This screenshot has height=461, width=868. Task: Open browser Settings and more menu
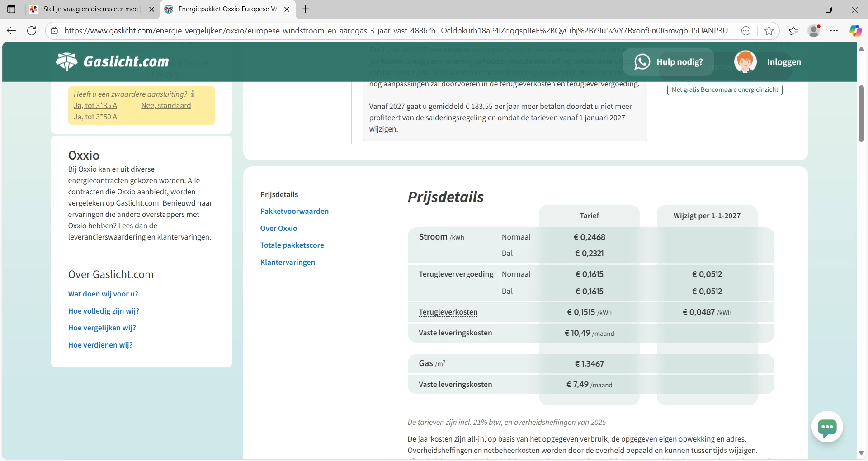834,31
